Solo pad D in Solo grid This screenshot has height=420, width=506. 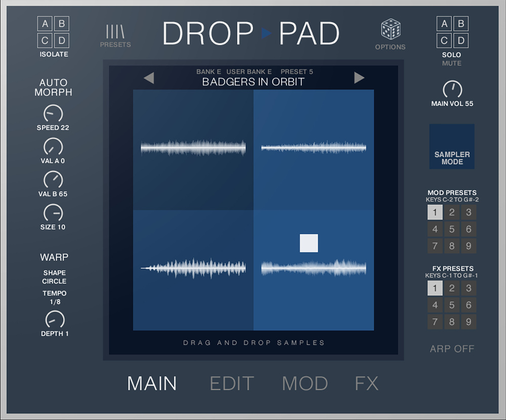[460, 40]
